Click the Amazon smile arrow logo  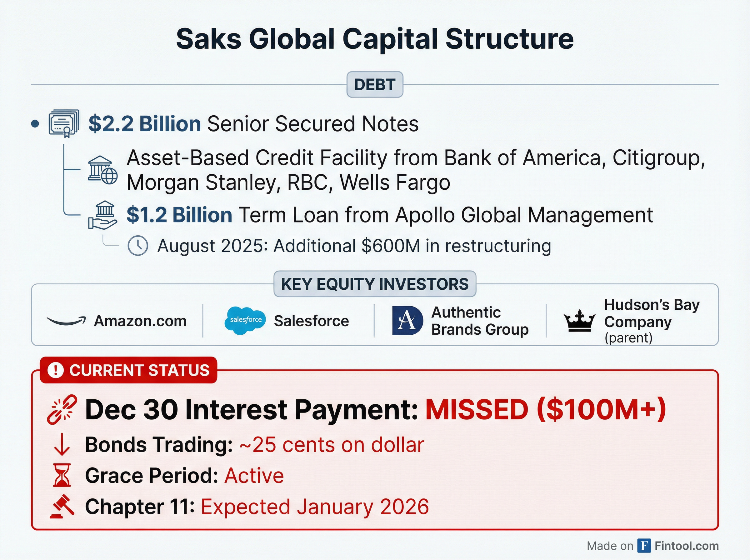tap(66, 321)
